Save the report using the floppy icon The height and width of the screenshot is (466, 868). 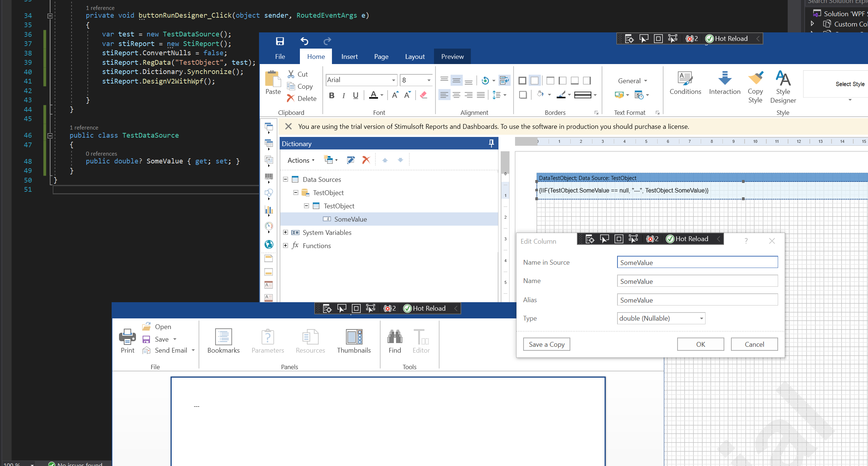pos(280,41)
